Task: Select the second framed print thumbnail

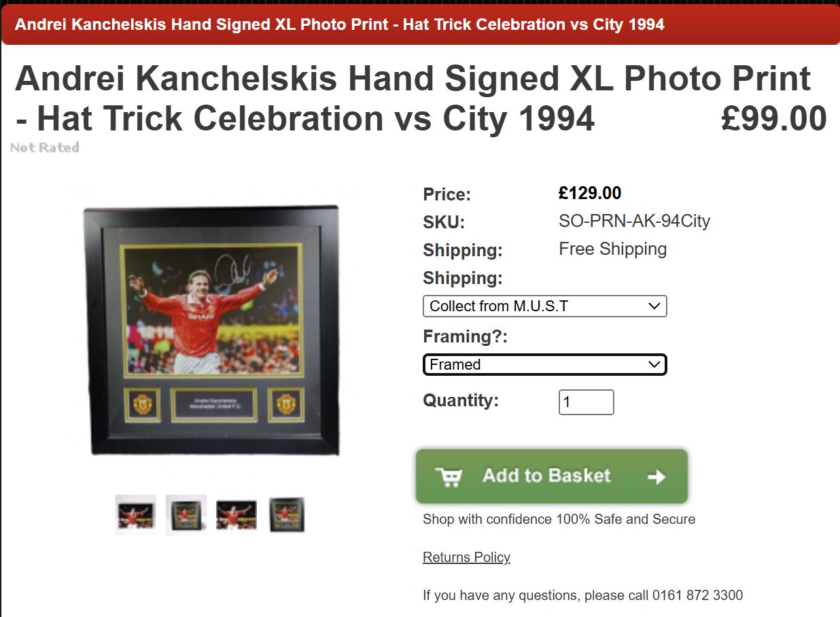Action: tap(186, 515)
